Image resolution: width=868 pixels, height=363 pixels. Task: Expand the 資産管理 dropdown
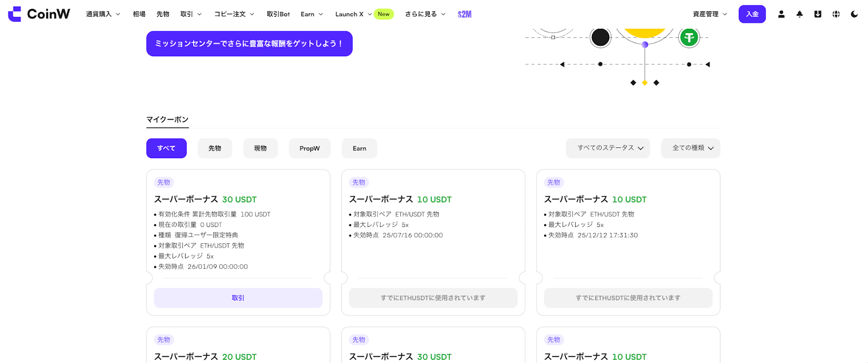pos(710,14)
